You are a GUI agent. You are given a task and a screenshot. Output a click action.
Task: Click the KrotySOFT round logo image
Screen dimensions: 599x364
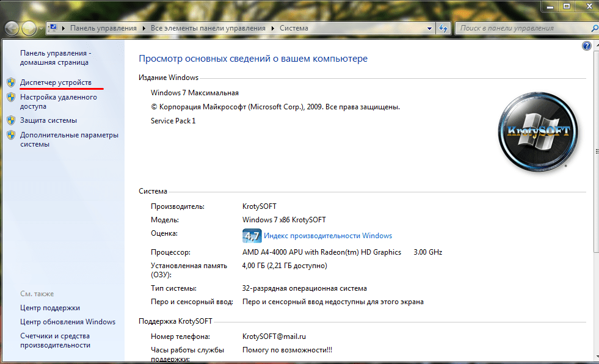(538, 132)
